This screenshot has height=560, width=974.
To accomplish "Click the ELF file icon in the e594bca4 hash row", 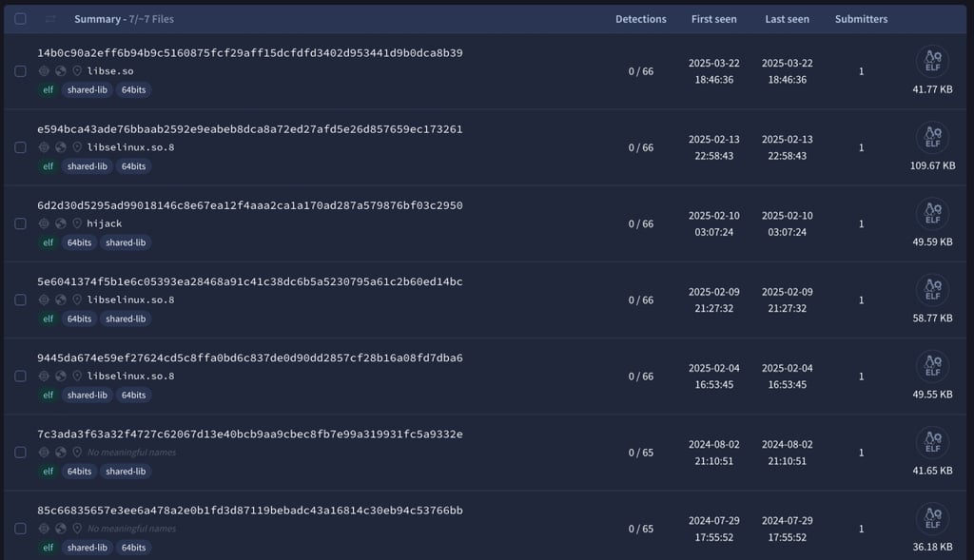I will coord(932,138).
